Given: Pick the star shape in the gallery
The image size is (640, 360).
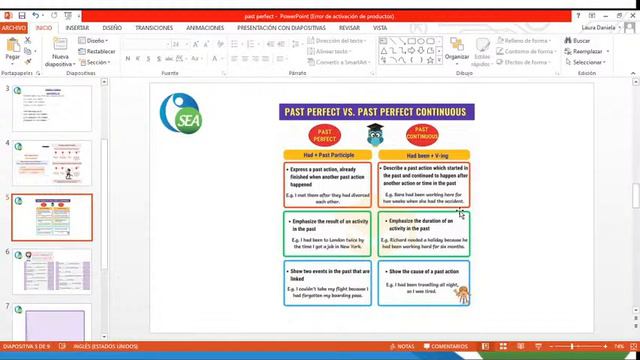Looking at the screenshot, I should pos(430,60).
